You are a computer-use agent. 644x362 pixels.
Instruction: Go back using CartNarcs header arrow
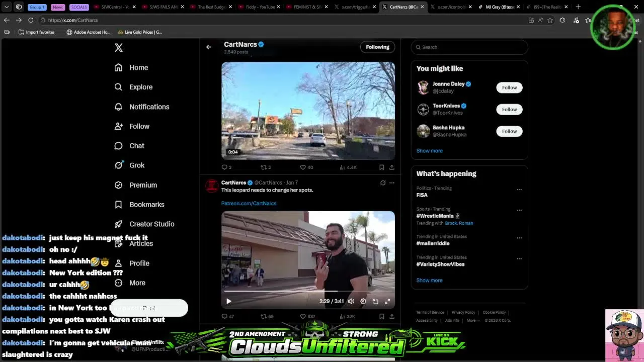click(209, 47)
